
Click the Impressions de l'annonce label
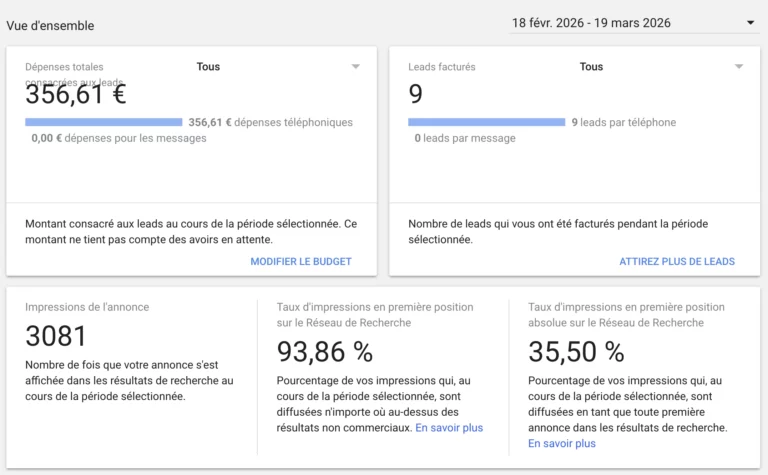click(87, 307)
